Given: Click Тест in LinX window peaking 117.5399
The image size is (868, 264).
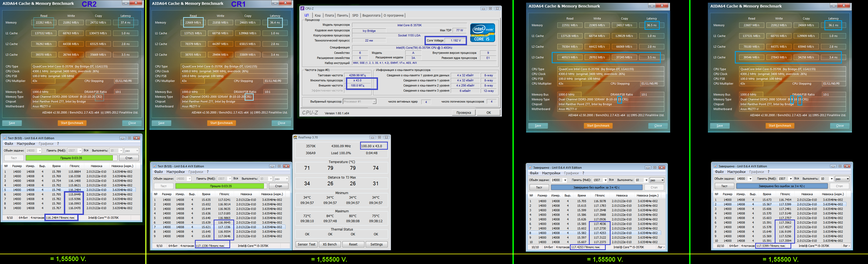Looking at the screenshot, I should pos(724,186).
